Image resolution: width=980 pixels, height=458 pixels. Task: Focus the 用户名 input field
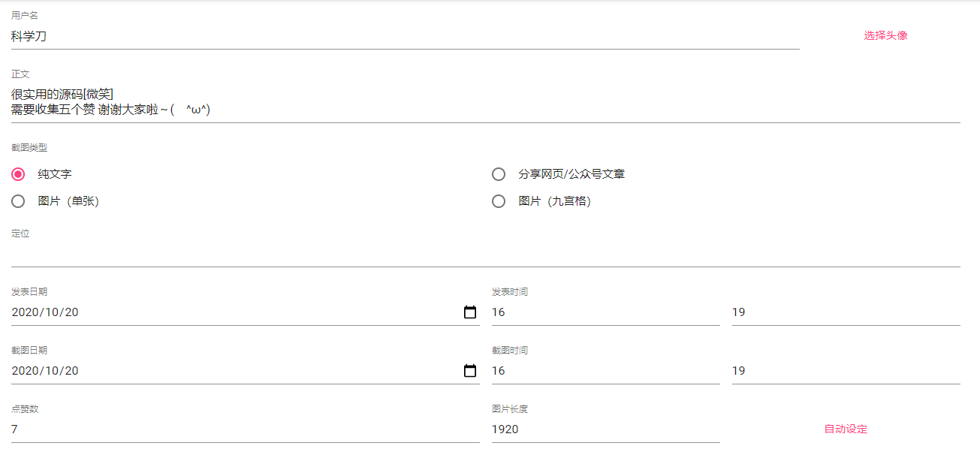click(406, 36)
